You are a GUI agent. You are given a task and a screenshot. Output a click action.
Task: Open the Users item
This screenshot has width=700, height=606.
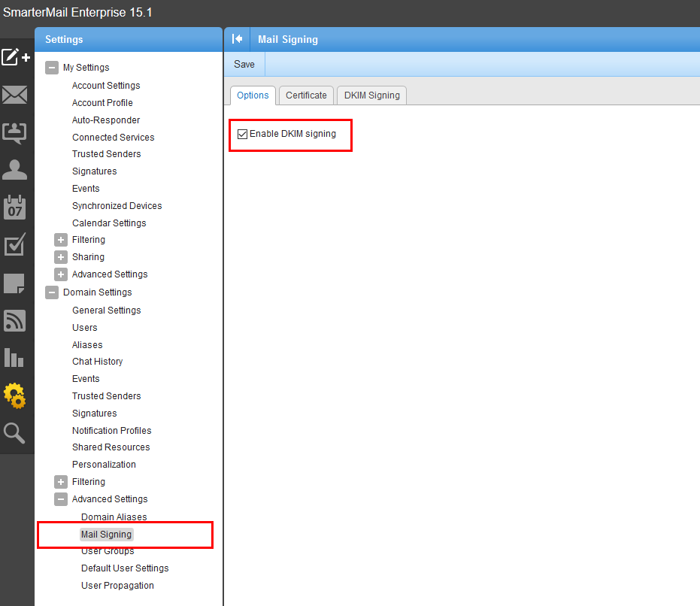click(x=85, y=327)
